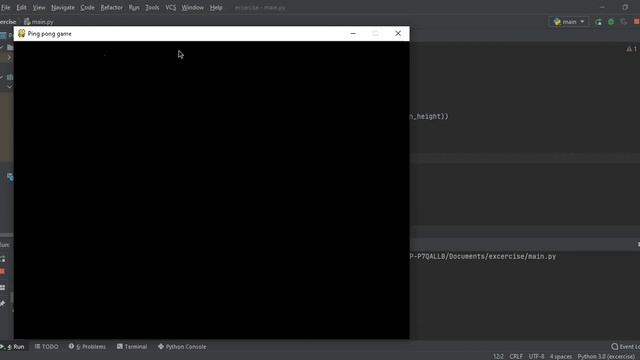Open the File menu in PyCharm
Viewport: 640px width, 360px height.
click(x=5, y=8)
